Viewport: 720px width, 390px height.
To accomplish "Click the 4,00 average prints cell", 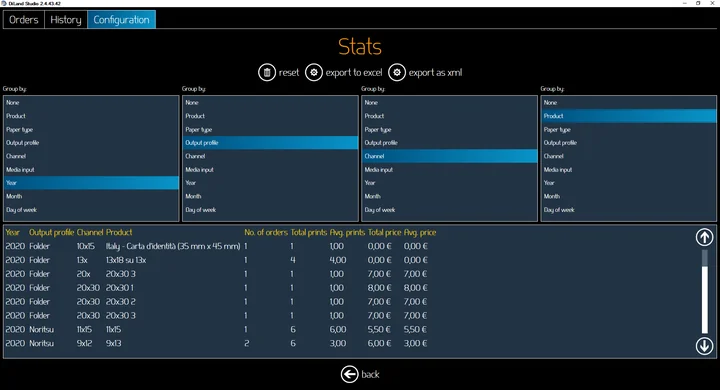I will [x=338, y=260].
